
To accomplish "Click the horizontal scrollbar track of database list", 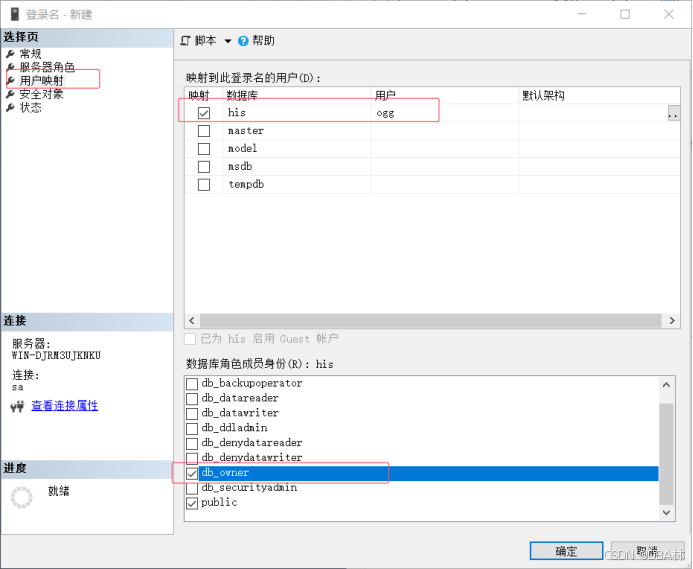I will coord(431,321).
